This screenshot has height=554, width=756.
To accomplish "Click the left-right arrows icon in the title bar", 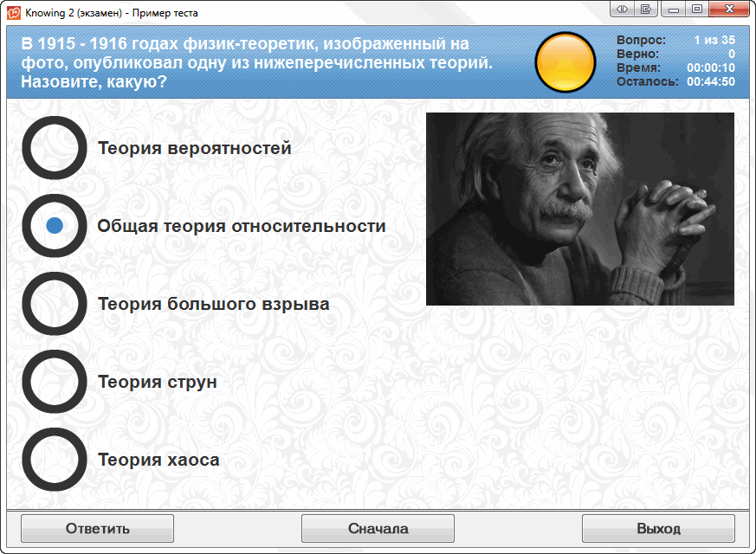I will (x=622, y=9).
